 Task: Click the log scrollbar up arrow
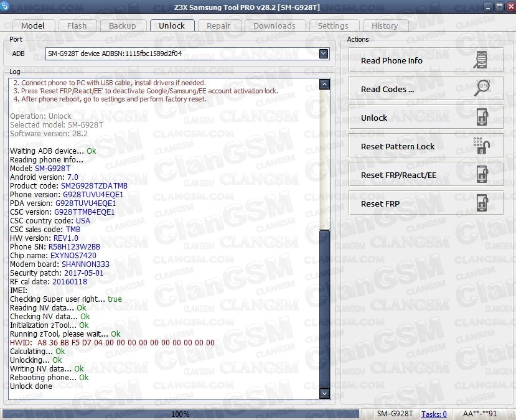pyautogui.click(x=324, y=85)
